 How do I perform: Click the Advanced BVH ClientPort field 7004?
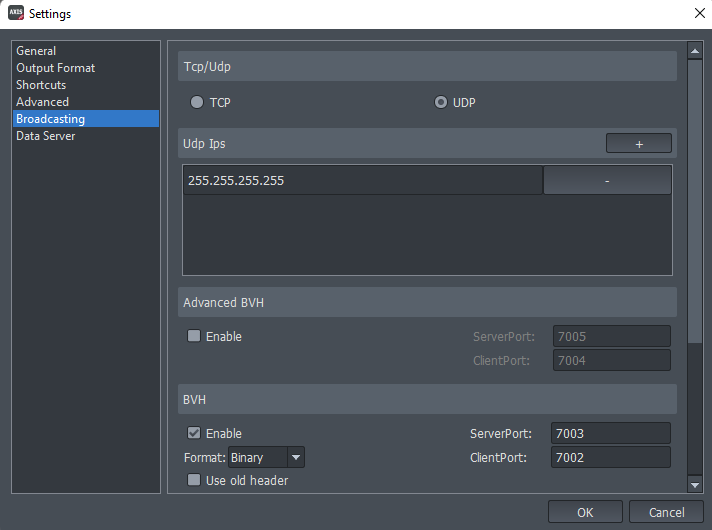[x=612, y=361]
